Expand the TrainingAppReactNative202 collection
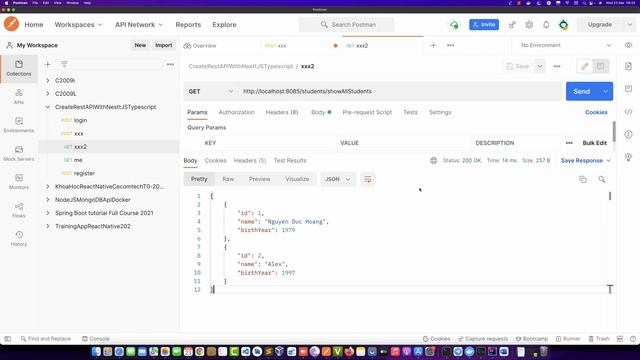 tap(48, 226)
